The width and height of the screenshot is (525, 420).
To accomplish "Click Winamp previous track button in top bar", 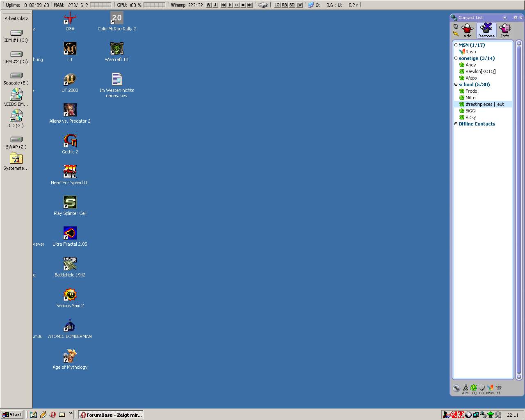I will point(224,5).
